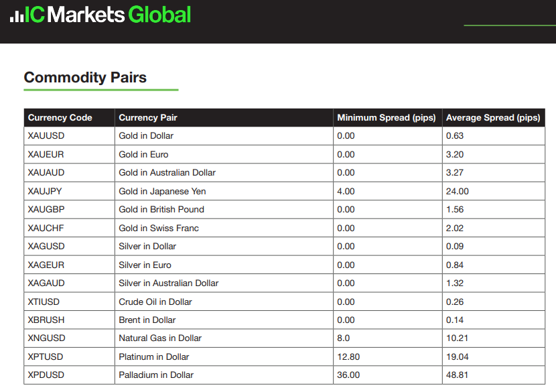
Task: Select the Brent in Dollar cell
Action: [148, 320]
